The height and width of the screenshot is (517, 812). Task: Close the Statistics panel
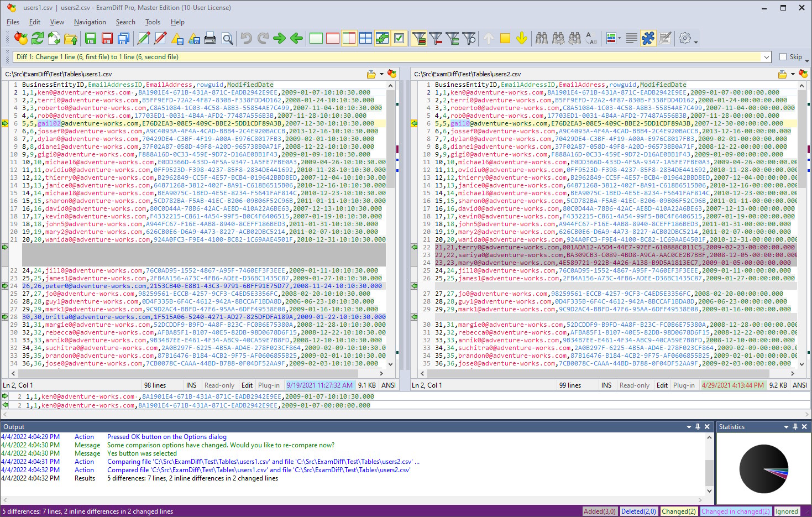tap(804, 427)
